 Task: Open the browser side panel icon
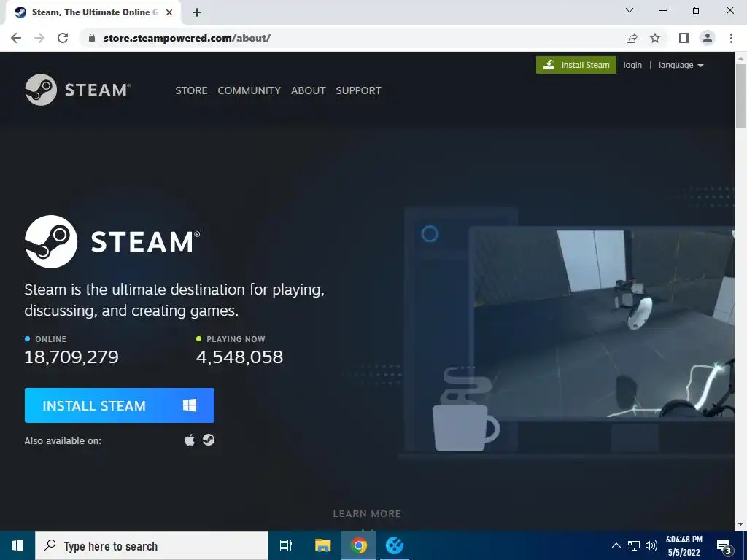pyautogui.click(x=684, y=38)
